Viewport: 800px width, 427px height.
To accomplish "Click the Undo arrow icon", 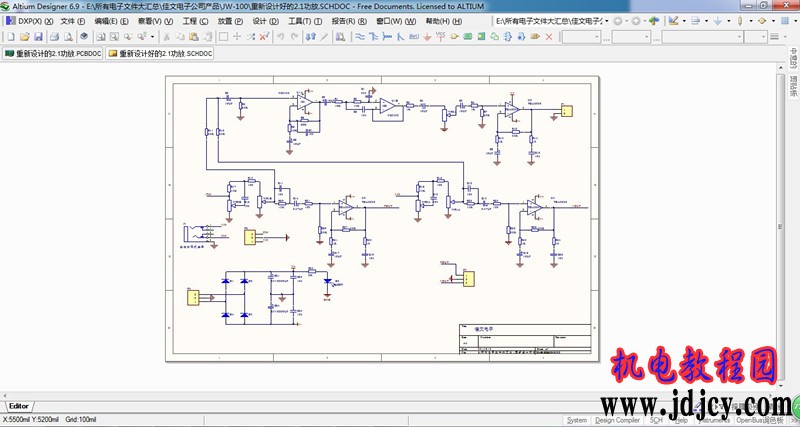I will click(x=281, y=37).
